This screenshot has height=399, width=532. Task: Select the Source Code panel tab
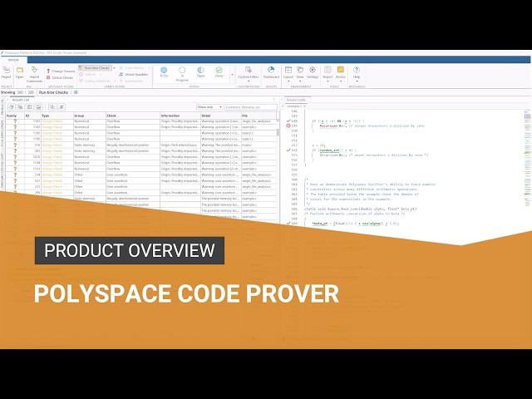point(296,100)
